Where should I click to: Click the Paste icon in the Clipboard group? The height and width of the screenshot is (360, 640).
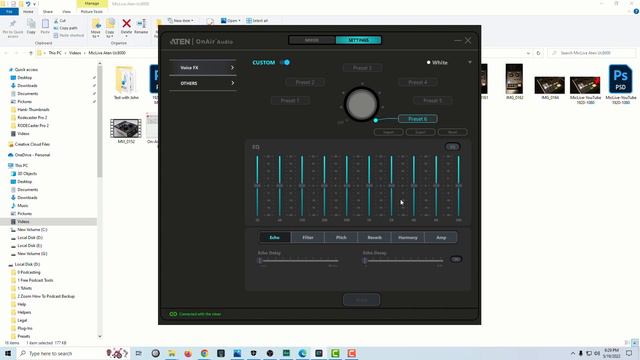point(45,24)
